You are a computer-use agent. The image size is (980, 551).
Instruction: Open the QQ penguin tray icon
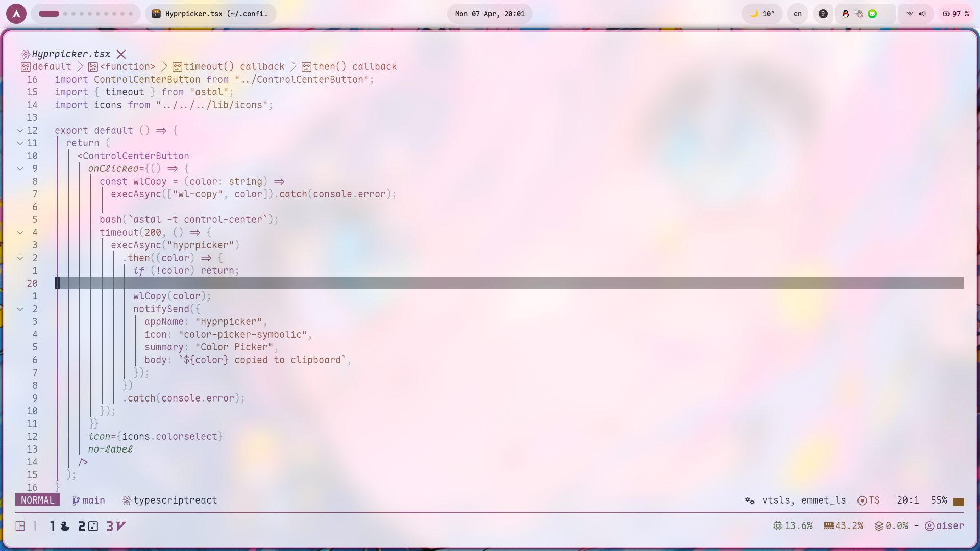point(846,14)
